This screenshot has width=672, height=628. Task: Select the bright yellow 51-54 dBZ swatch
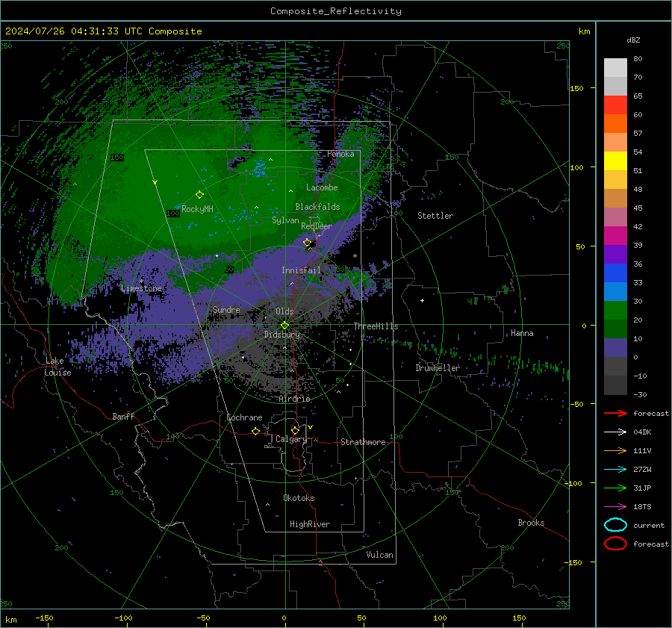[x=615, y=161]
